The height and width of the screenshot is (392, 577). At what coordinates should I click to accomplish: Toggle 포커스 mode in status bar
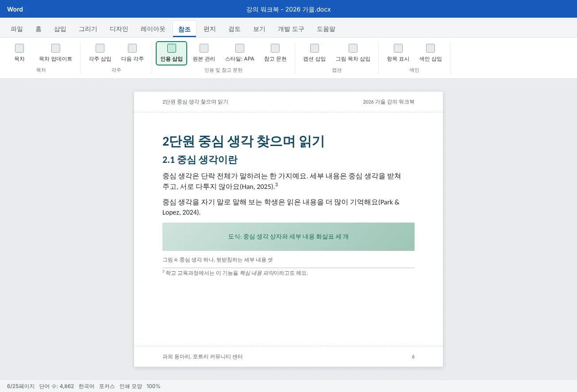click(x=107, y=386)
